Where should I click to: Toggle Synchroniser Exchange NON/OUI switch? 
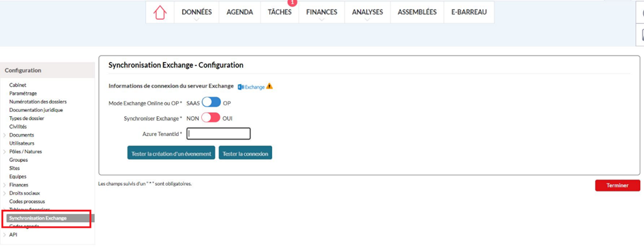coord(211,118)
